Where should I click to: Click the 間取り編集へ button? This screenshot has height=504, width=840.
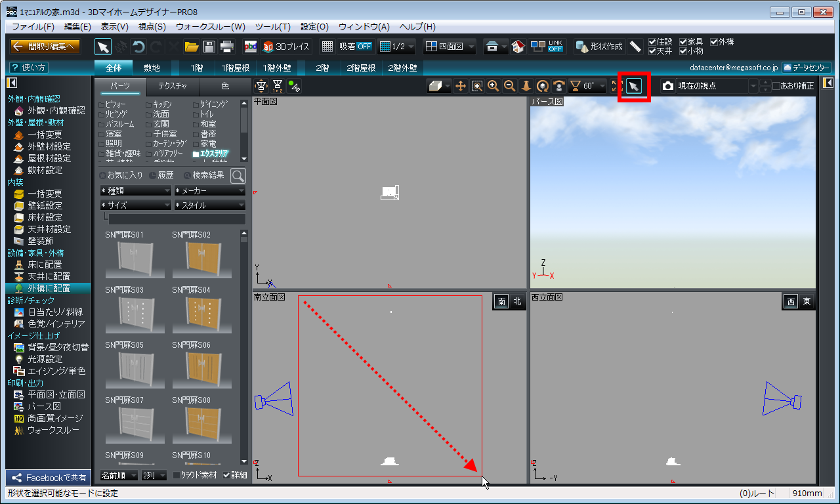[x=46, y=47]
